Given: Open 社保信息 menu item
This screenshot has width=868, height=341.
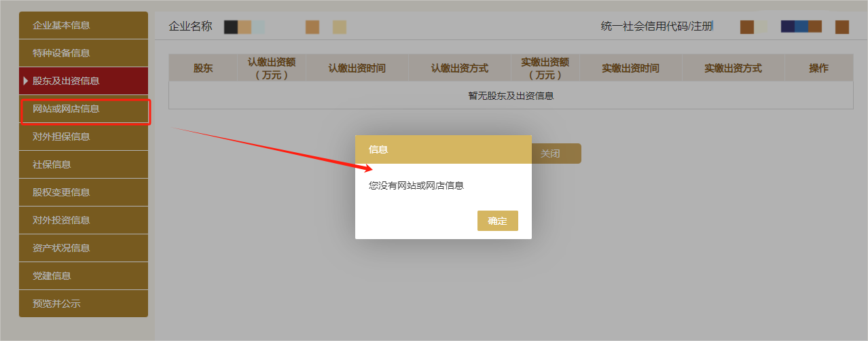Looking at the screenshot, I should [84, 164].
